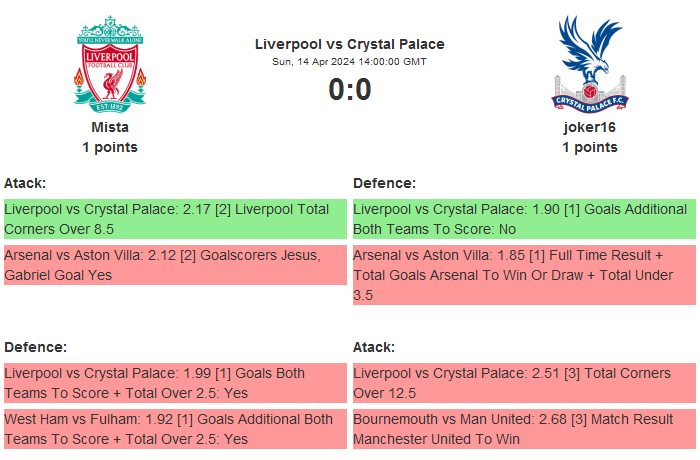
Task: Select the Atack heading in joker16's column
Action: tap(374, 347)
